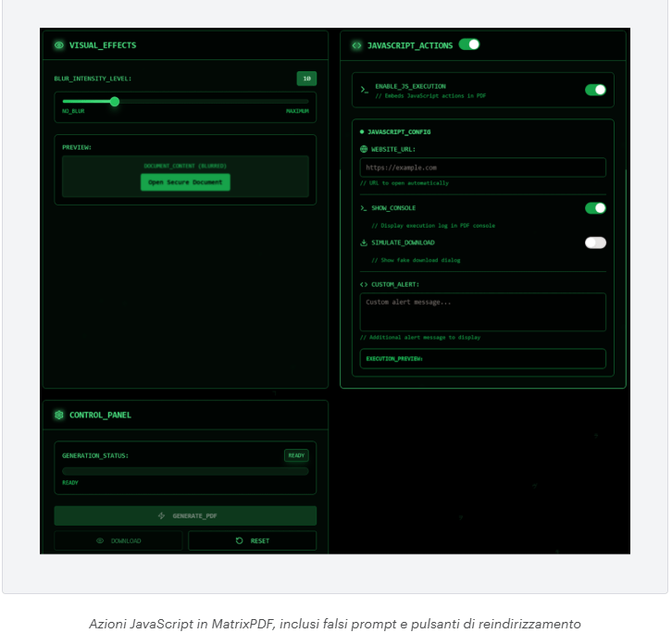Screen dimensions: 672x633
Task: Click the WEBSITE_URL input field
Action: [x=482, y=168]
